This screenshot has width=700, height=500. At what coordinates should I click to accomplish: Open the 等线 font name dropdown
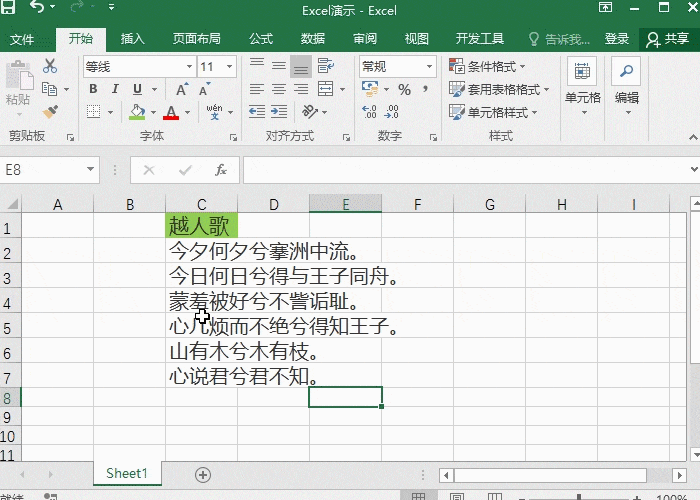click(189, 67)
